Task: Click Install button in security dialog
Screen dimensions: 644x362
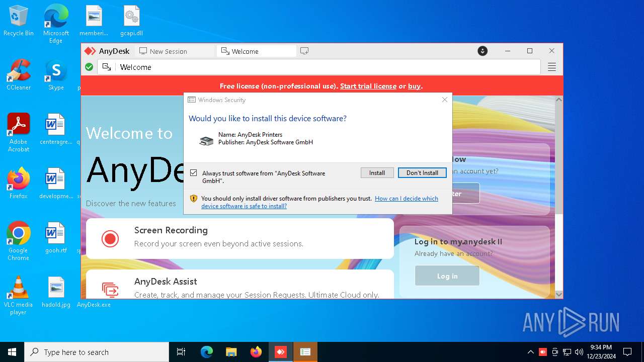Action: tap(377, 172)
